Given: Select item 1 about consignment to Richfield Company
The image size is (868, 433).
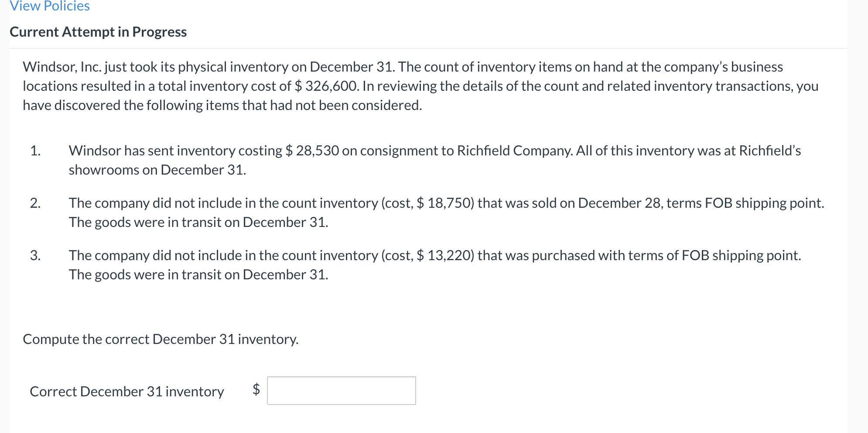Looking at the screenshot, I should pos(393,160).
